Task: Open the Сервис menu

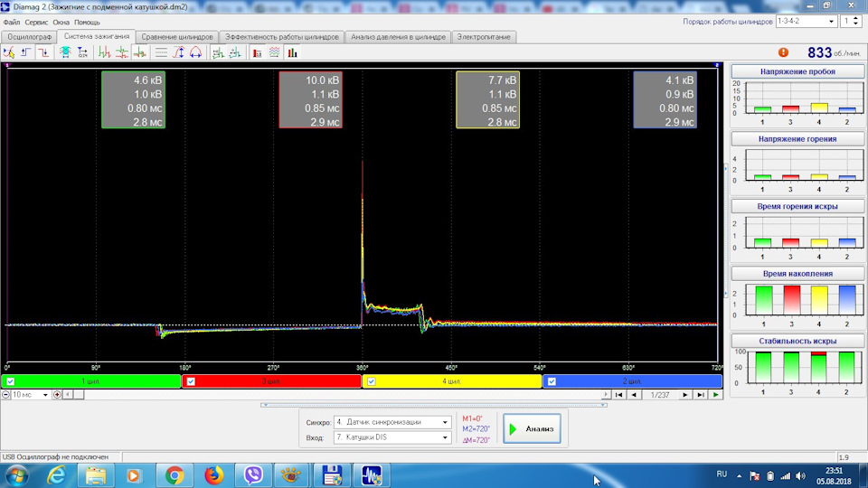Action: pyautogui.click(x=36, y=22)
